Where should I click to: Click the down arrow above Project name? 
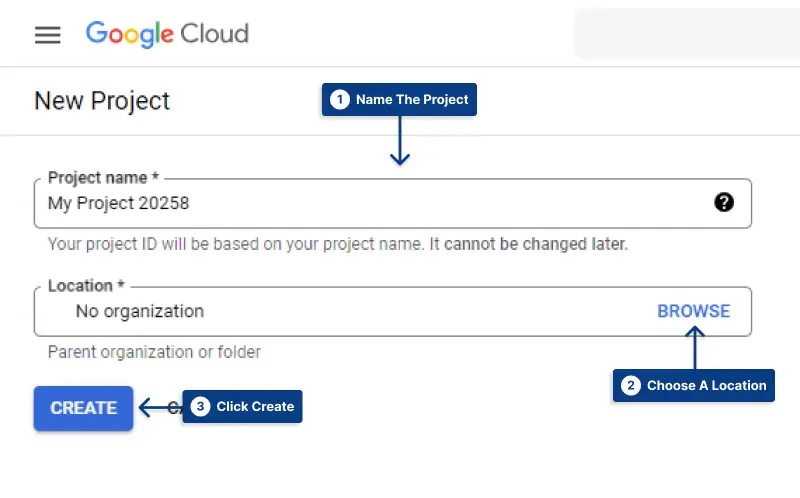(400, 141)
